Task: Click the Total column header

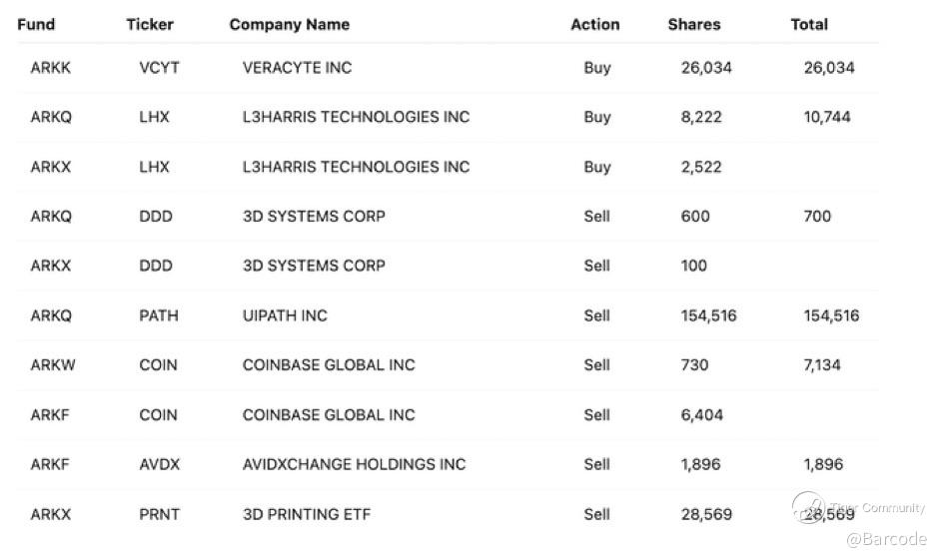Action: [808, 24]
